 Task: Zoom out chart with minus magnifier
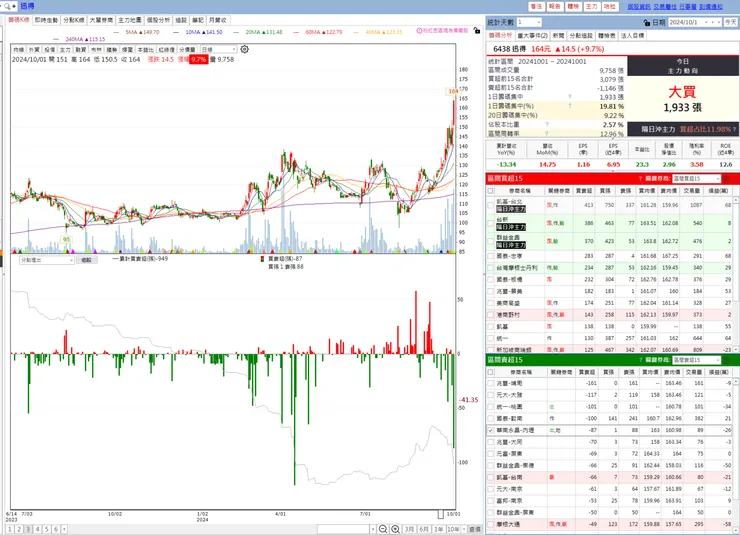[383, 529]
